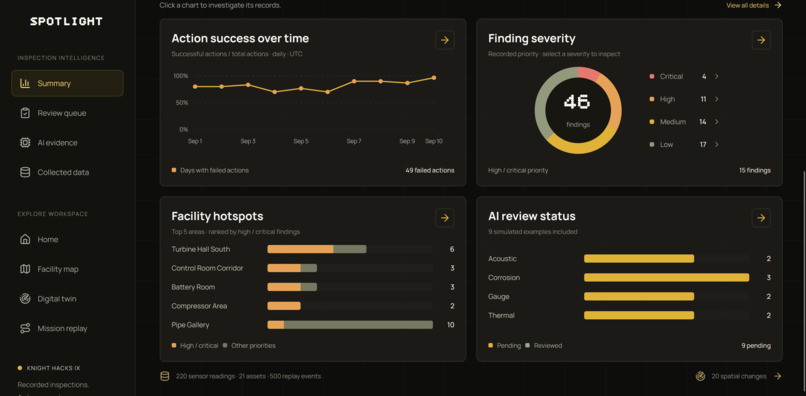806x396 pixels.
Task: Open Finding severity arrow button
Action: (761, 40)
